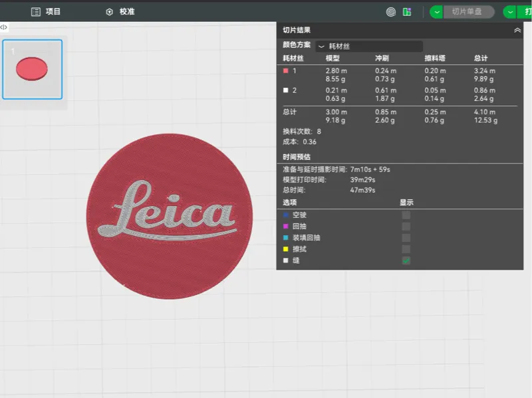Click the filament 1 model length 2.80 m

(336, 71)
